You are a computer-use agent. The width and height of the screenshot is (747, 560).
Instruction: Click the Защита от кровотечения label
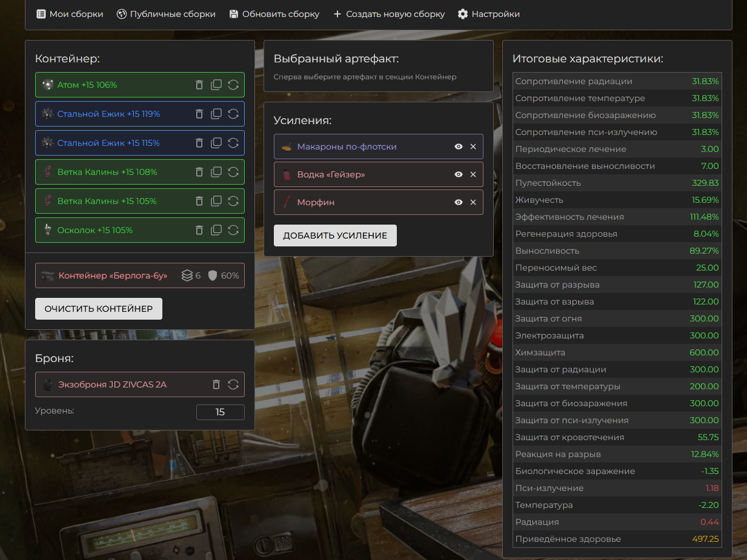coord(569,437)
